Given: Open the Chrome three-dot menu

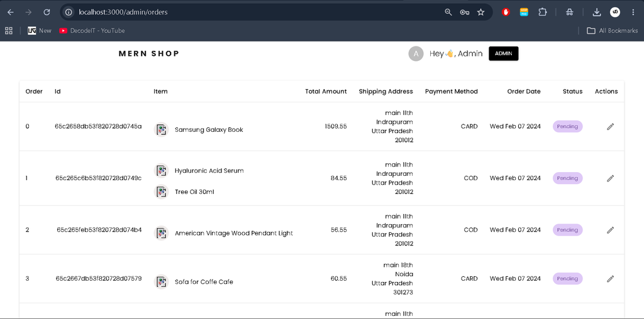Looking at the screenshot, I should click(633, 13).
